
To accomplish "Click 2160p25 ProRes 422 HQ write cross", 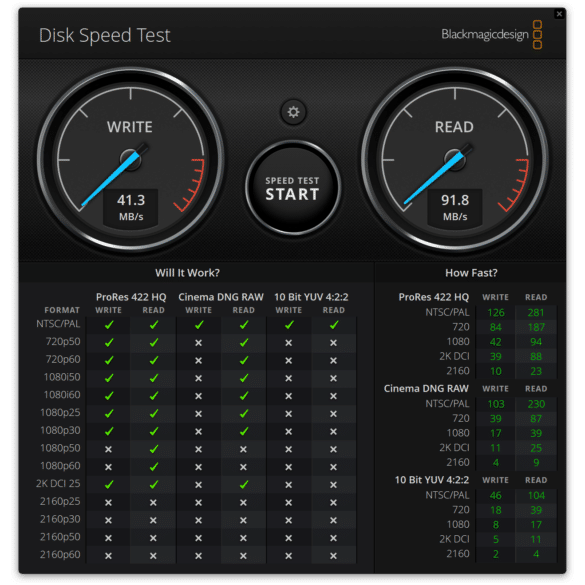I will coord(108,503).
